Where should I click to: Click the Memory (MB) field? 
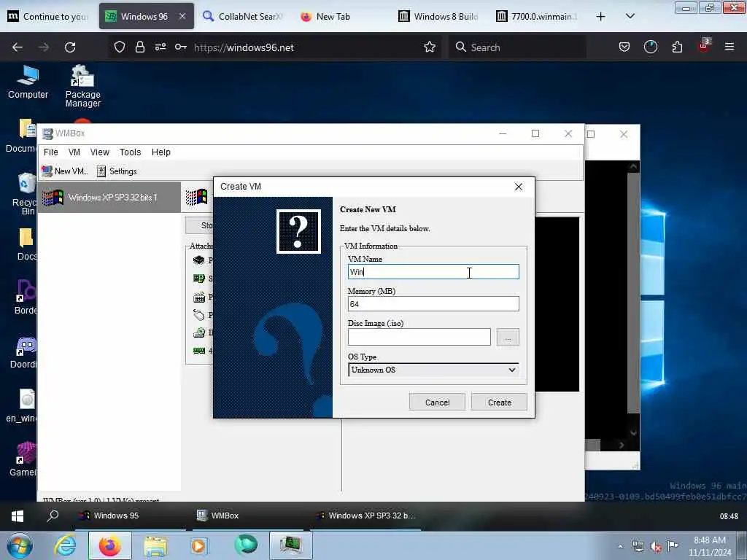[433, 304]
